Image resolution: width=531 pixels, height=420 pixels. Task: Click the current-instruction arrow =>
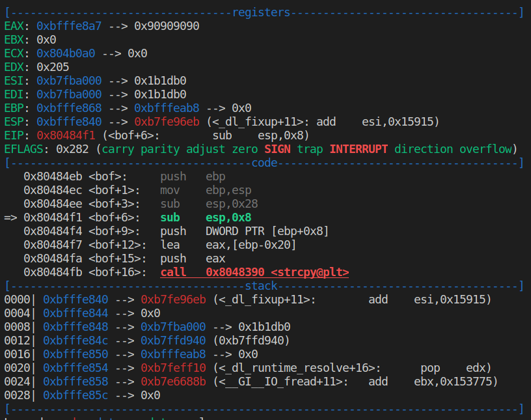click(10, 217)
